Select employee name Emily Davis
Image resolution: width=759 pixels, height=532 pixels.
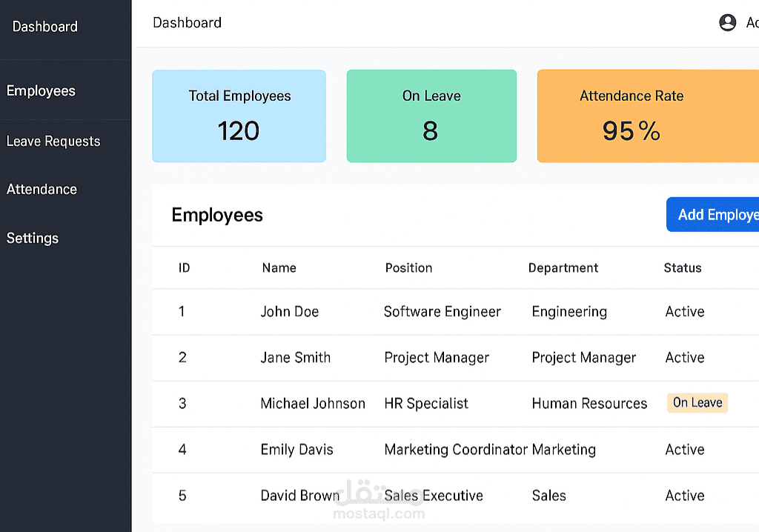pos(296,450)
